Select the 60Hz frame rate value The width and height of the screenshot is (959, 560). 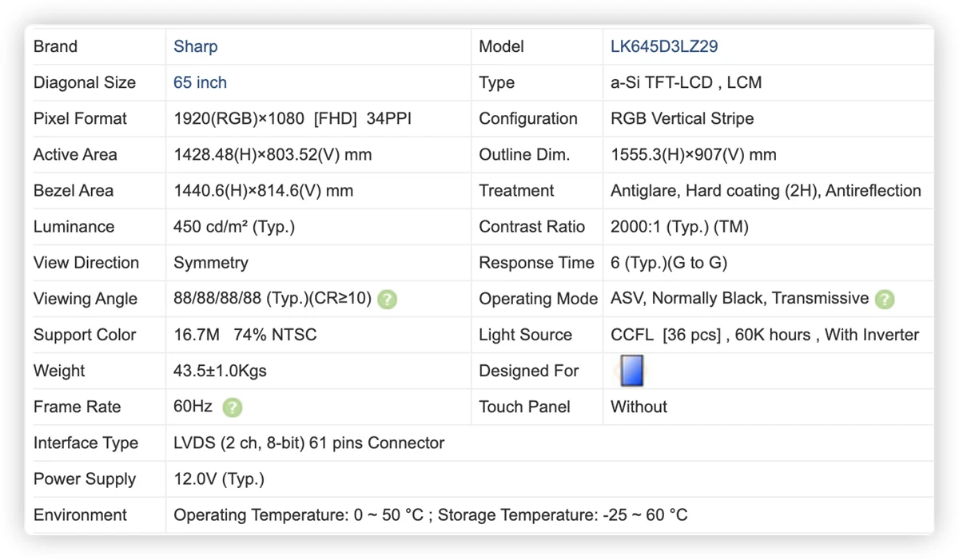tap(193, 407)
